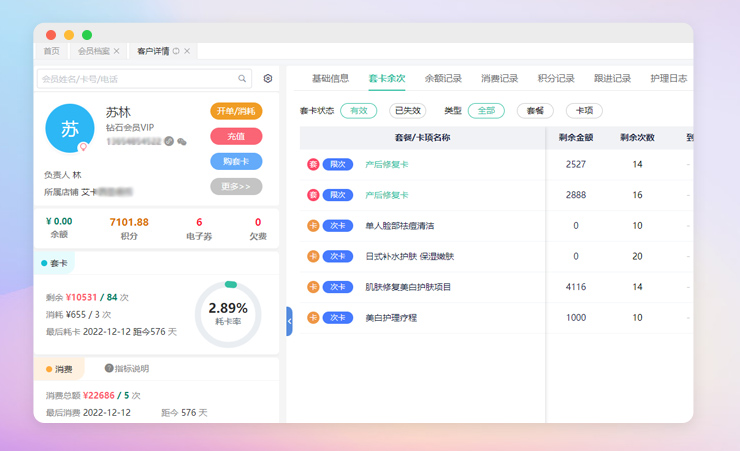Select the 已失效 status filter
The height and width of the screenshot is (451, 740).
point(408,110)
